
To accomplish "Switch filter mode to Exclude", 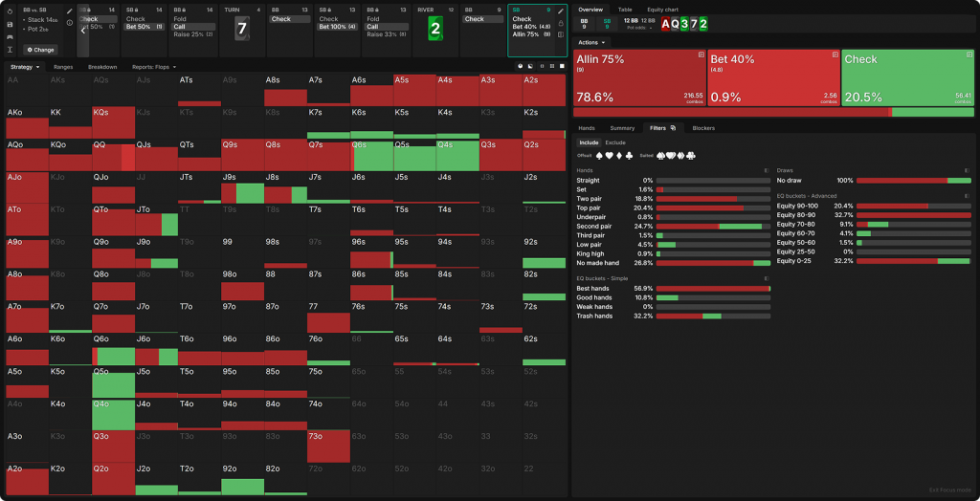I will [615, 142].
